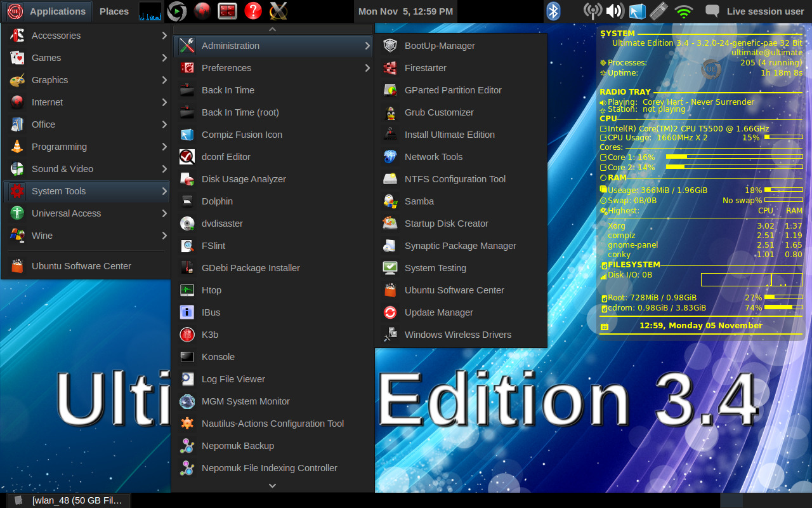This screenshot has height=508, width=812.
Task: Open Konsole terminal
Action: click(273, 357)
